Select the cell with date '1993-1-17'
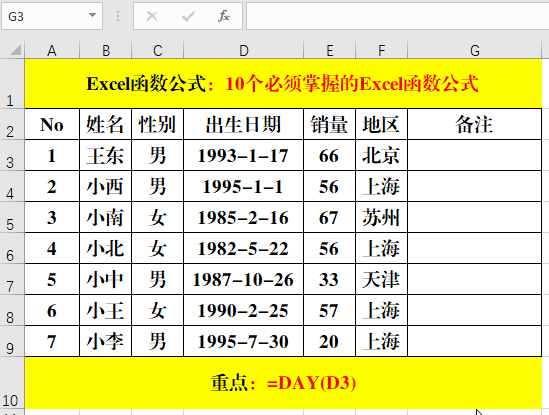This screenshot has width=549, height=415. point(243,155)
